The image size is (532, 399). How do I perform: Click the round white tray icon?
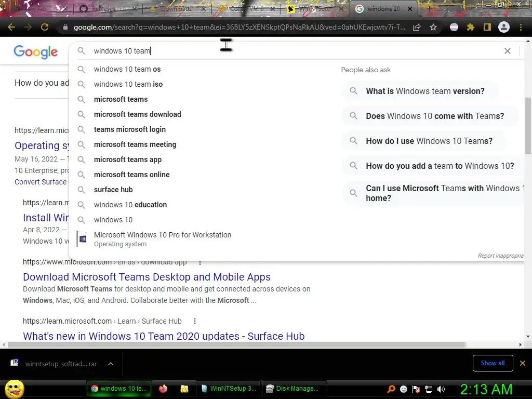click(403, 389)
